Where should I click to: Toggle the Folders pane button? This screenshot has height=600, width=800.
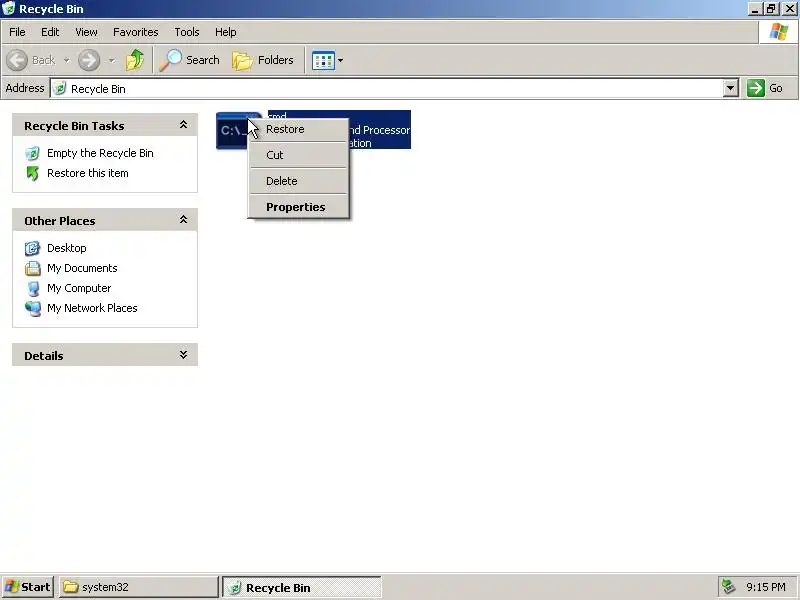pyautogui.click(x=263, y=60)
